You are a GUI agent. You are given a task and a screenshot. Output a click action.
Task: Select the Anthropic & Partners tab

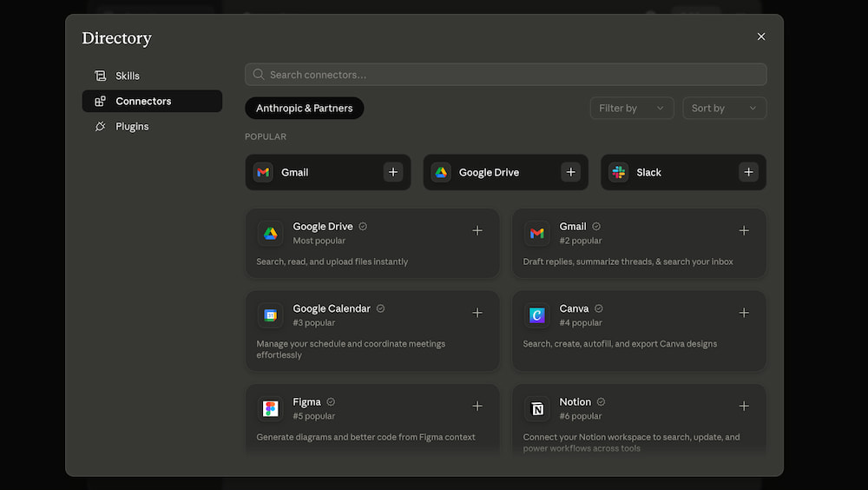point(305,108)
